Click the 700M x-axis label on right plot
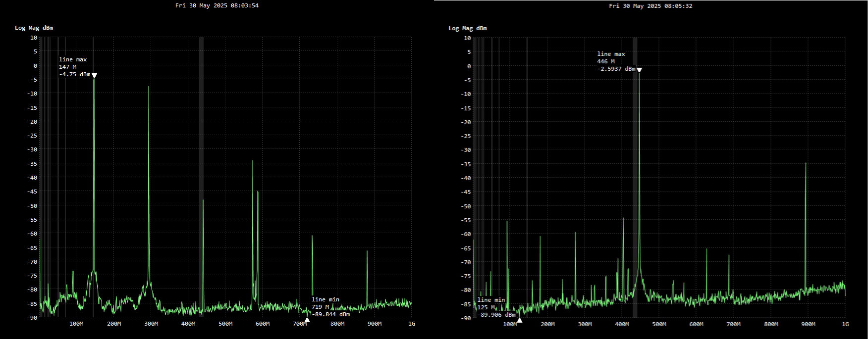Screen dimensions: 868x339 [x=733, y=325]
